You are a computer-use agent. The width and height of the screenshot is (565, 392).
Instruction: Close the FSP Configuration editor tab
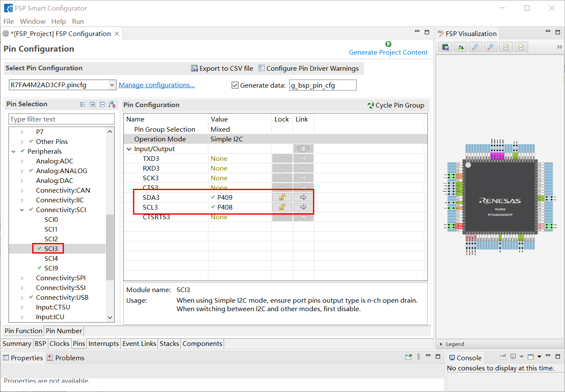pos(116,34)
